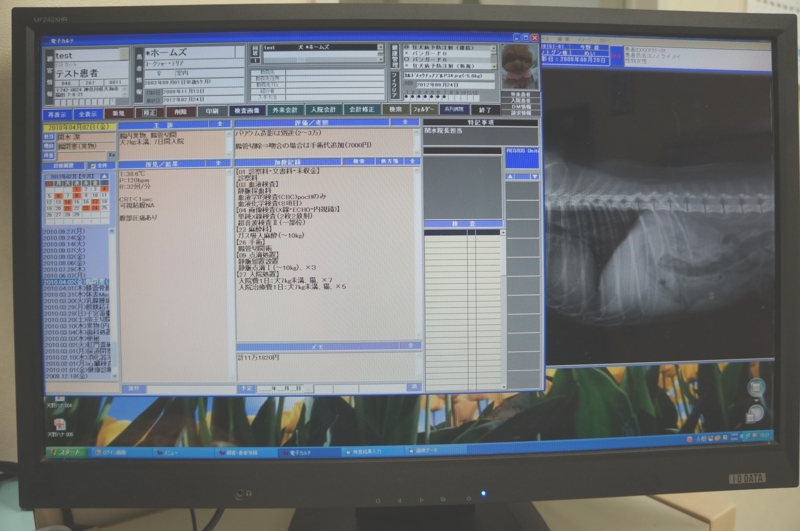This screenshot has height=531, width=800.
Task: Click the 全表示 button
Action: pos(88,114)
